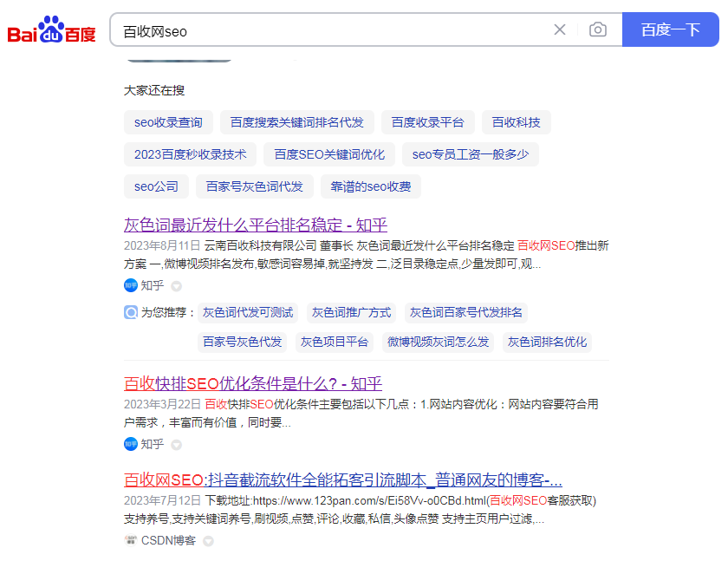Open recommended 百家号灰色代发

coord(243,342)
